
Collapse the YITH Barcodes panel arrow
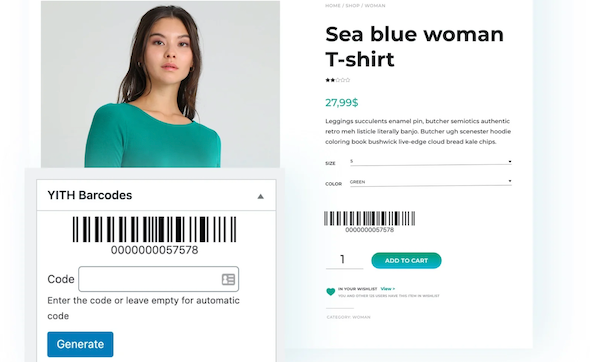[260, 196]
